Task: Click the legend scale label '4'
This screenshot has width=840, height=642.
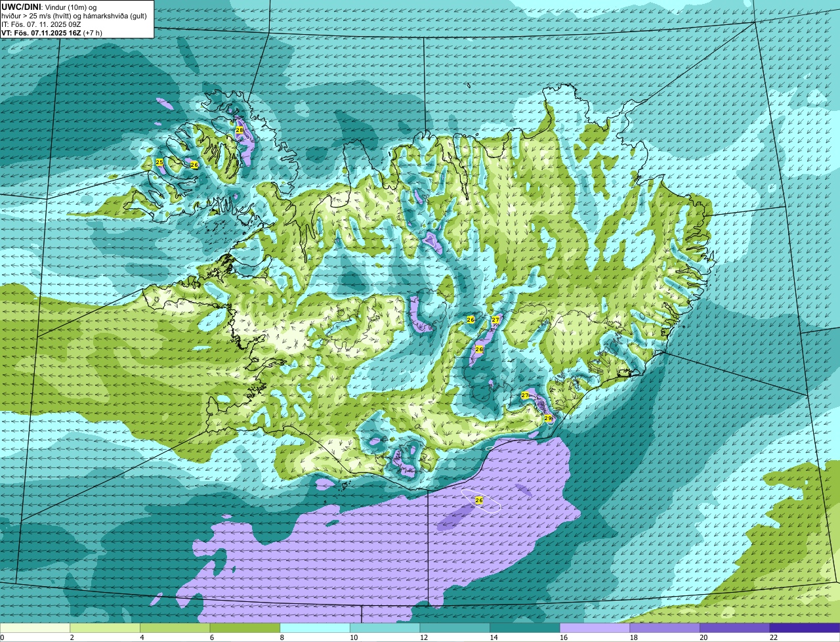Action: 142,637
